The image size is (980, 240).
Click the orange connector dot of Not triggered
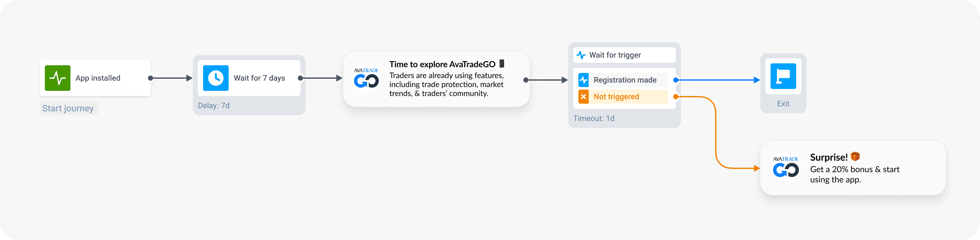click(676, 97)
